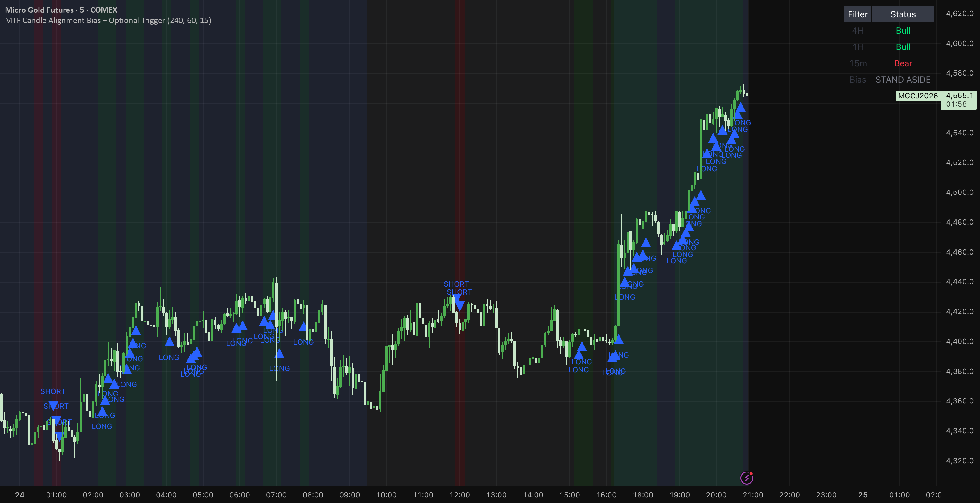Click the STAND ASIDE bias value

pyautogui.click(x=903, y=80)
